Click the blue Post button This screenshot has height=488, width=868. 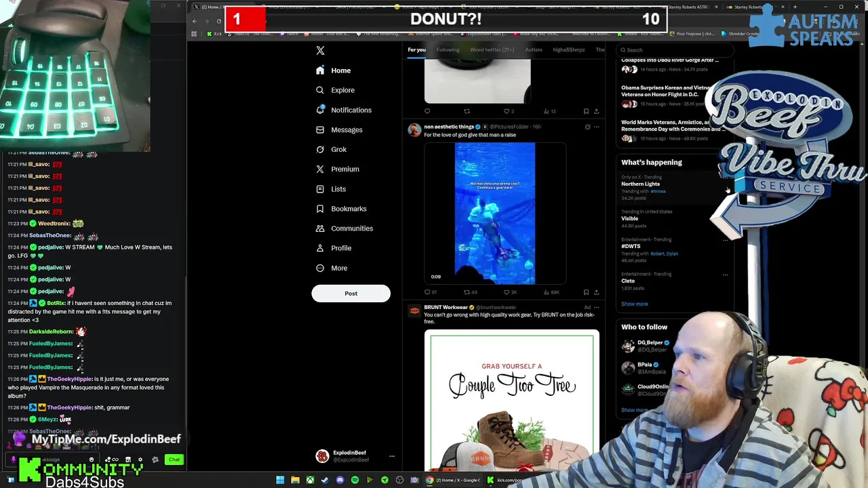(351, 293)
